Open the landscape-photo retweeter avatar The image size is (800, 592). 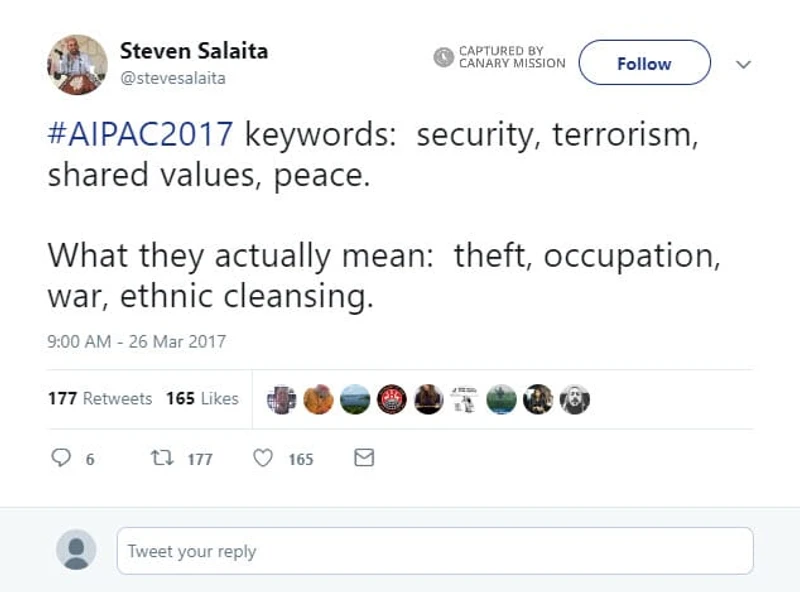click(x=354, y=398)
